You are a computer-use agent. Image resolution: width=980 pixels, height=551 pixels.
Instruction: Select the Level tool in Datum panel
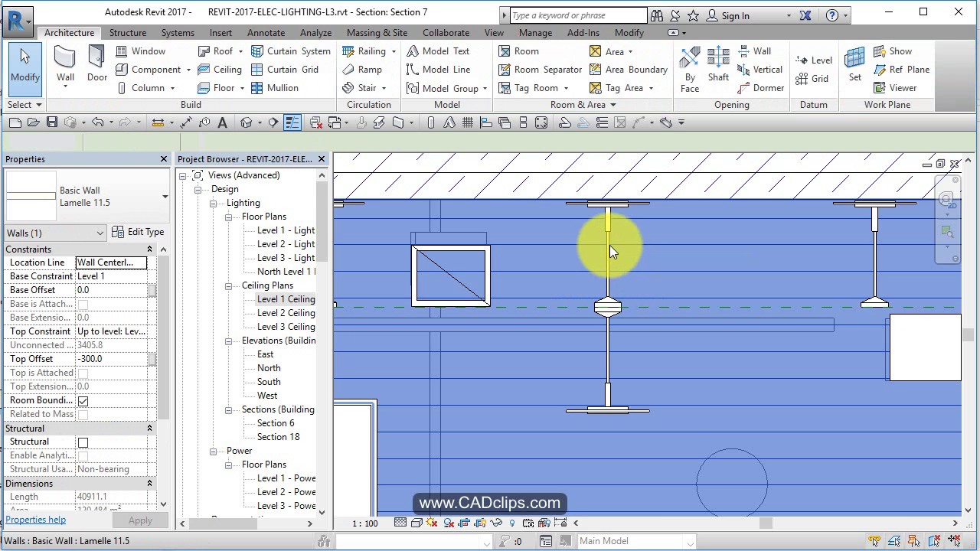815,60
